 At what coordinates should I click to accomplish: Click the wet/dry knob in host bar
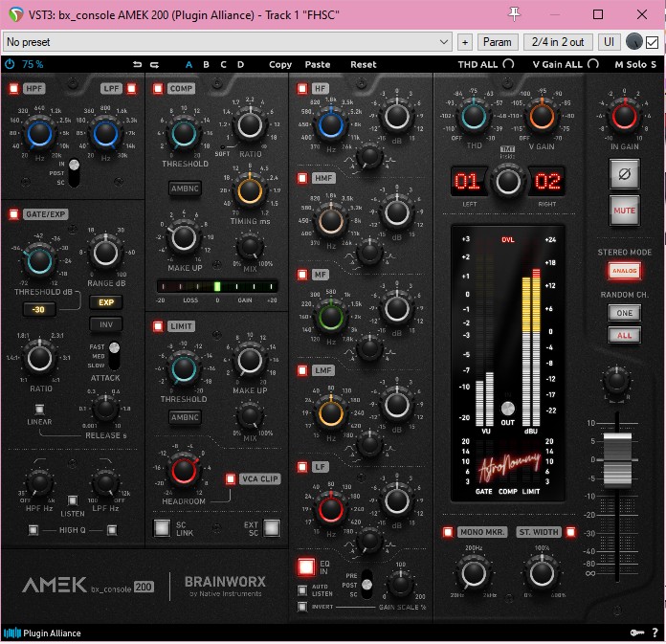(634, 42)
